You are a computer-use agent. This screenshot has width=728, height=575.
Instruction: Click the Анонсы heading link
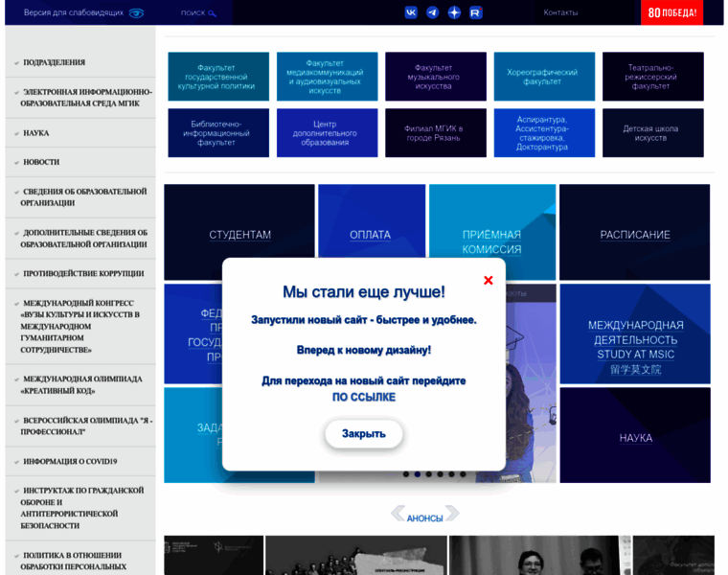pos(424,518)
